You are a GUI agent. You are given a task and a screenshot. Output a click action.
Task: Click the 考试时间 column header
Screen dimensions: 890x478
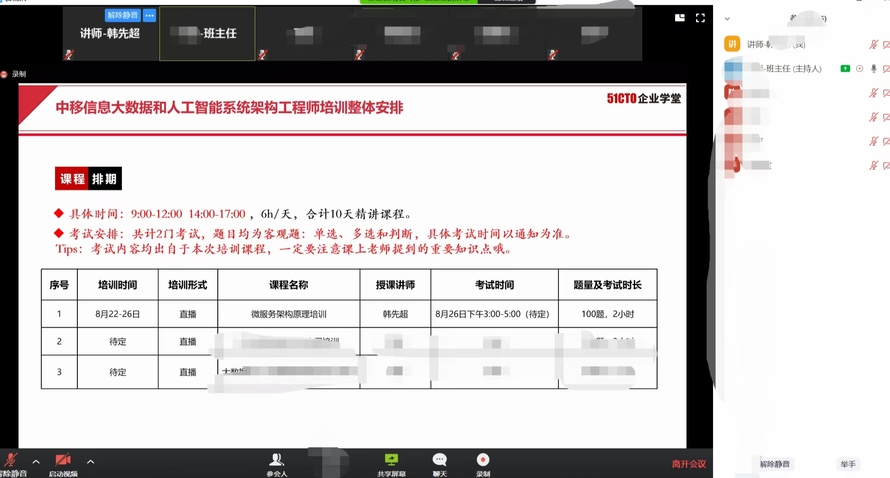click(x=494, y=285)
